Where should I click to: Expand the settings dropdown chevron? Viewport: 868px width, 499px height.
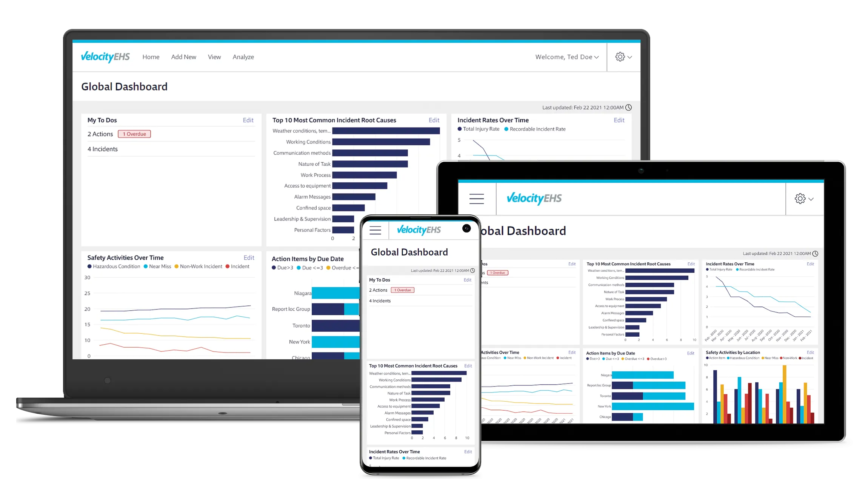click(x=629, y=57)
